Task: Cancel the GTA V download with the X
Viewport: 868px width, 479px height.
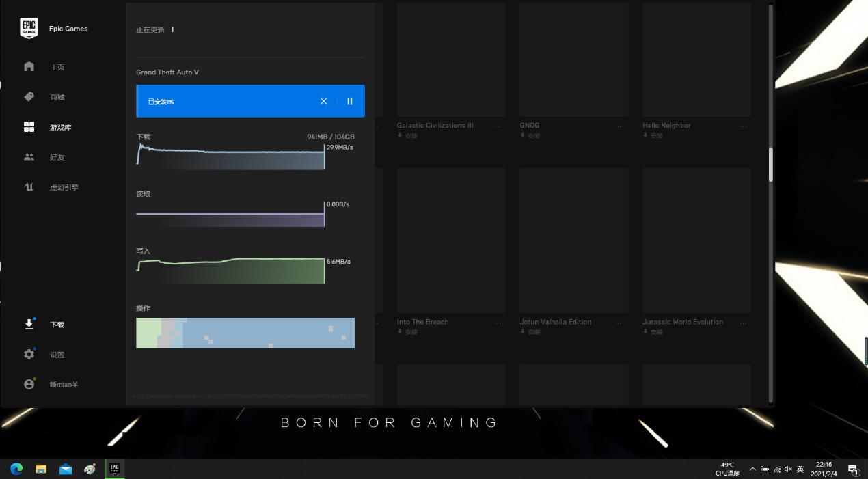Action: click(323, 100)
